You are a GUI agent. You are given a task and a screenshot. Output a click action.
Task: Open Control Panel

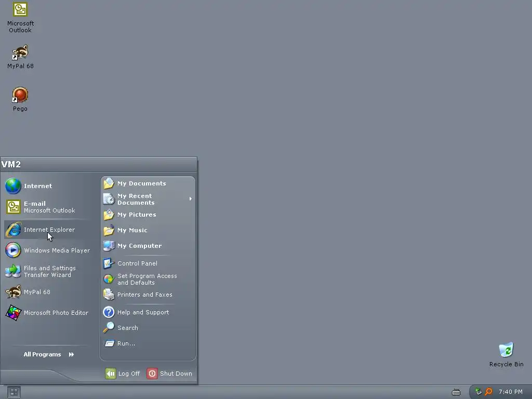[148, 263]
